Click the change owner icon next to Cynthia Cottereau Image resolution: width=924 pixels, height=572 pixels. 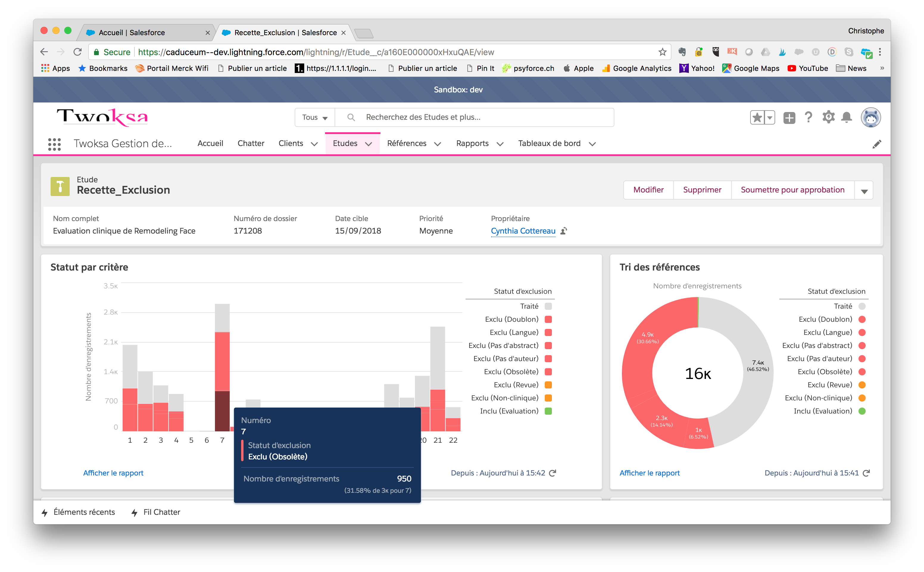coord(564,231)
